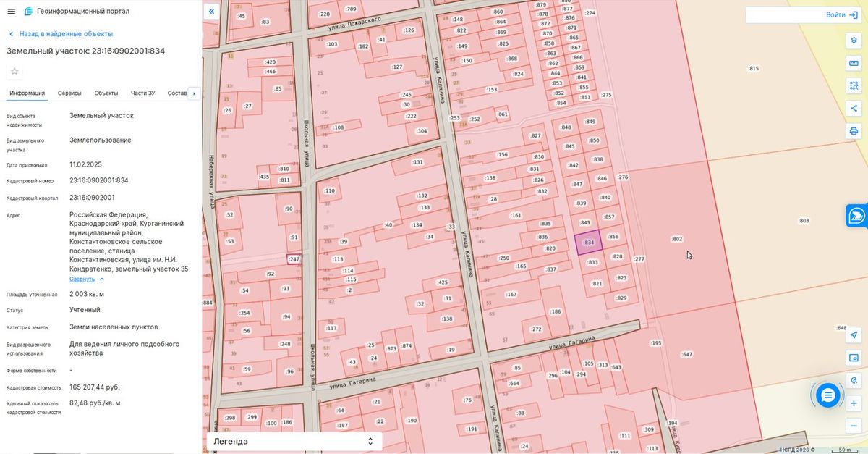Image resolution: width=868 pixels, height=454 pixels.
Task: Click the area value 2 003 кв. м
Action: pos(87,294)
